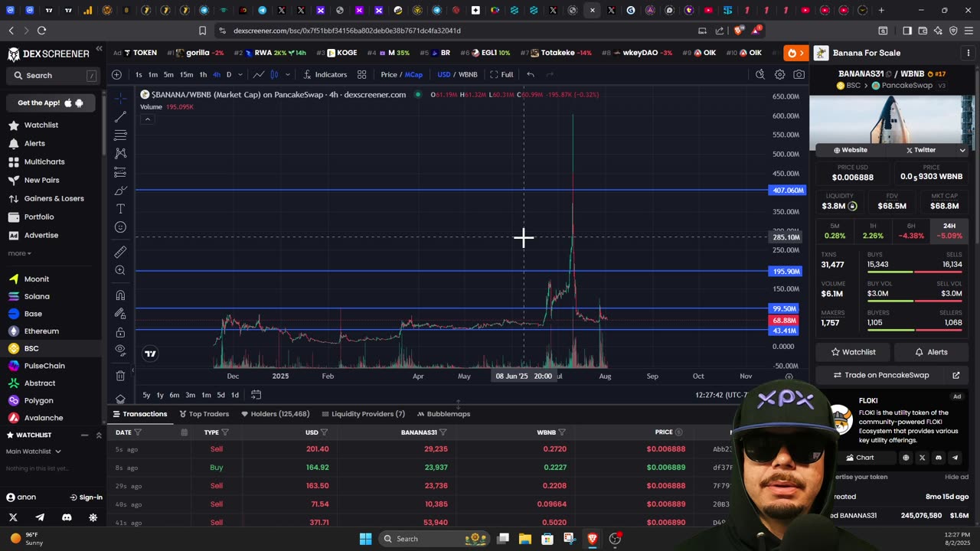Undo the last chart action
The image size is (980, 551).
530,74
